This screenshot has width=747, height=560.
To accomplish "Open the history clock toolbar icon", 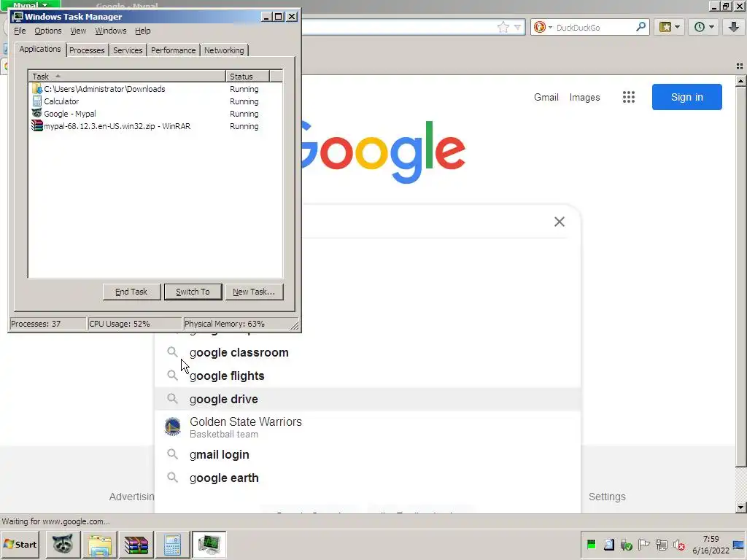I will [x=699, y=27].
